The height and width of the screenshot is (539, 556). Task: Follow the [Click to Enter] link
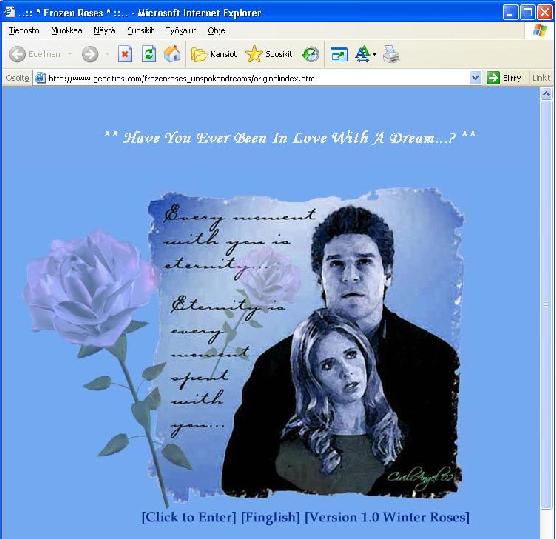(x=189, y=517)
